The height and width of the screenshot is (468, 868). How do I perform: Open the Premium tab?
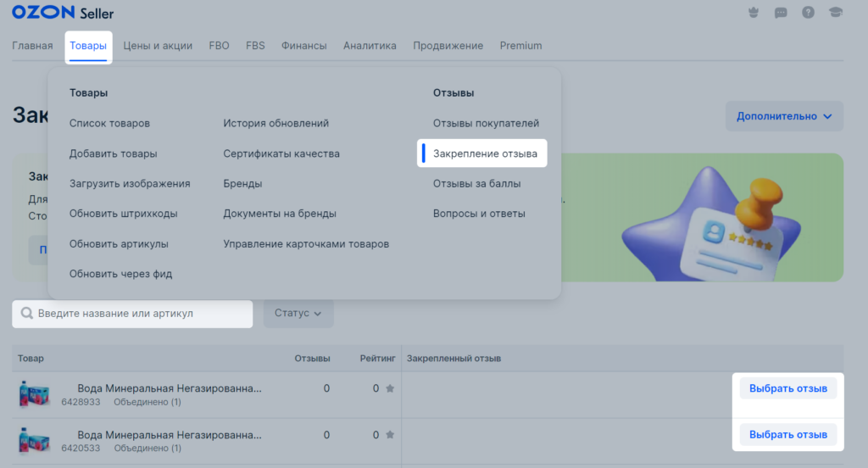tap(521, 46)
